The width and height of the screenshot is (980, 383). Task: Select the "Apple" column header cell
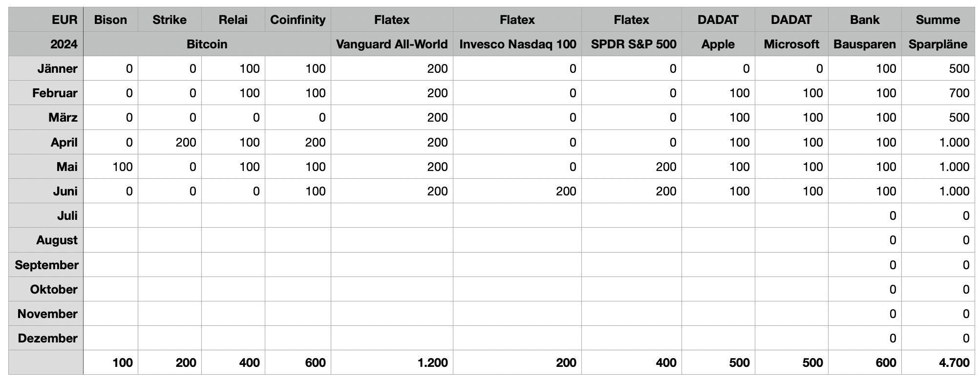[718, 44]
